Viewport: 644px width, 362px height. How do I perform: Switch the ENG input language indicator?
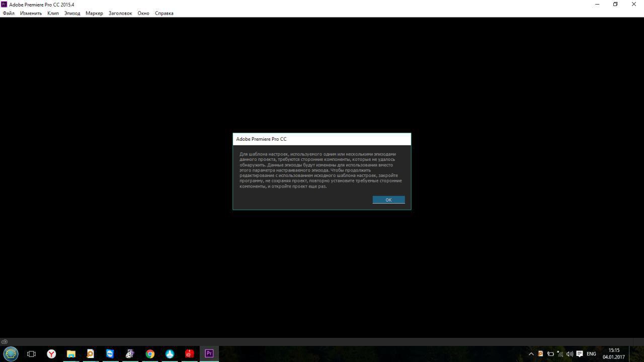591,354
